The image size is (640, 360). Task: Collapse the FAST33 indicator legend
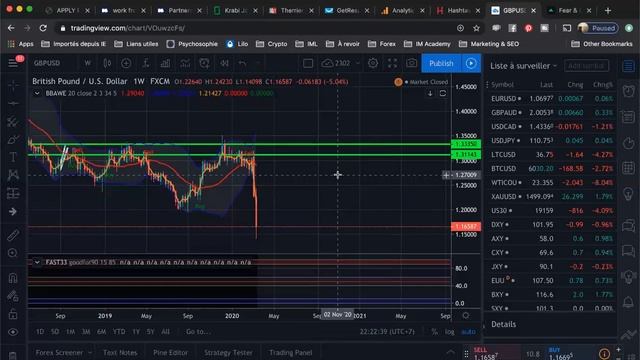point(37,262)
